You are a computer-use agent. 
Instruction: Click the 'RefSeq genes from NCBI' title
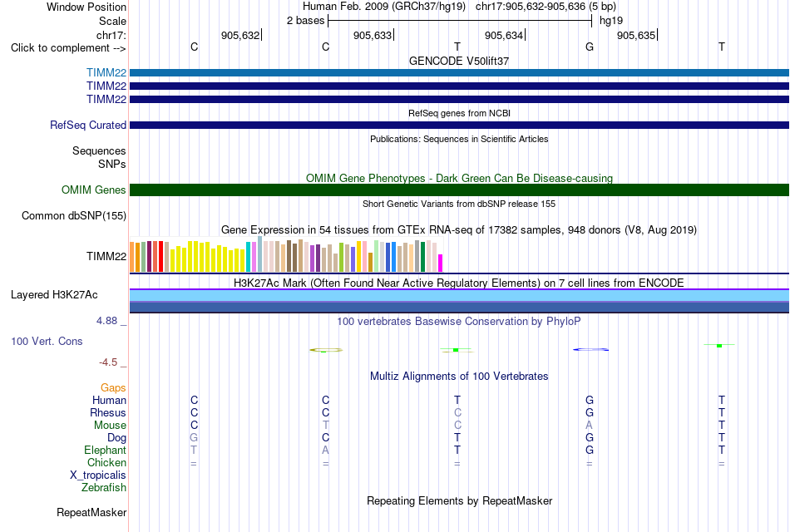click(x=459, y=113)
